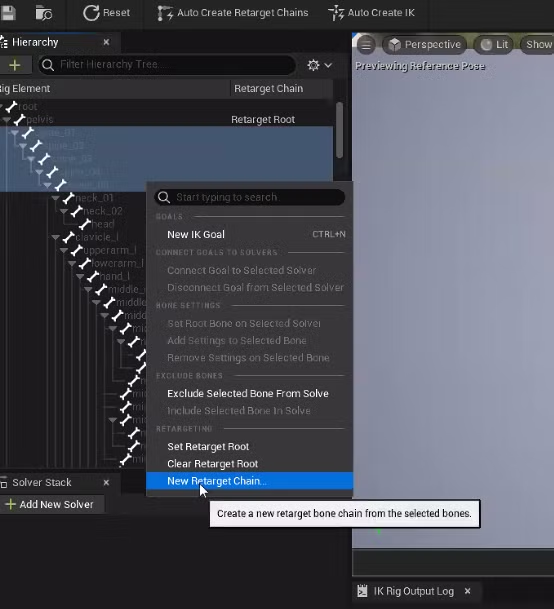Select the upperarm_l bone
Screen dimensions: 554x609
[110, 250]
